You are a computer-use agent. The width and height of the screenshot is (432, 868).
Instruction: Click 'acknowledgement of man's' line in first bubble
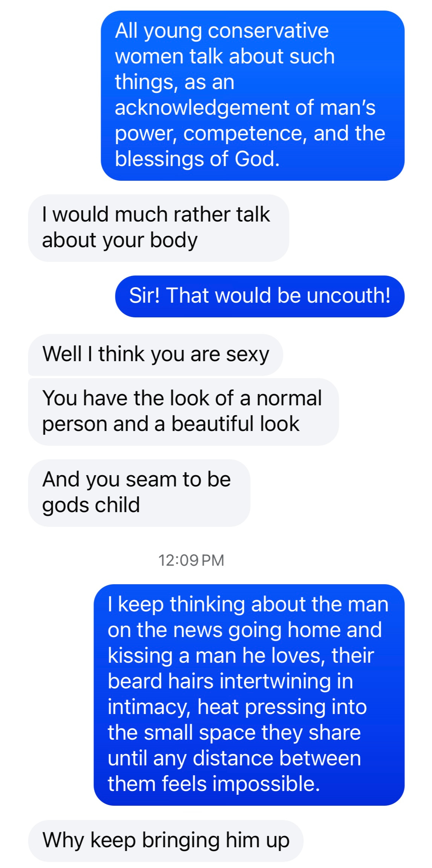pyautogui.click(x=245, y=108)
